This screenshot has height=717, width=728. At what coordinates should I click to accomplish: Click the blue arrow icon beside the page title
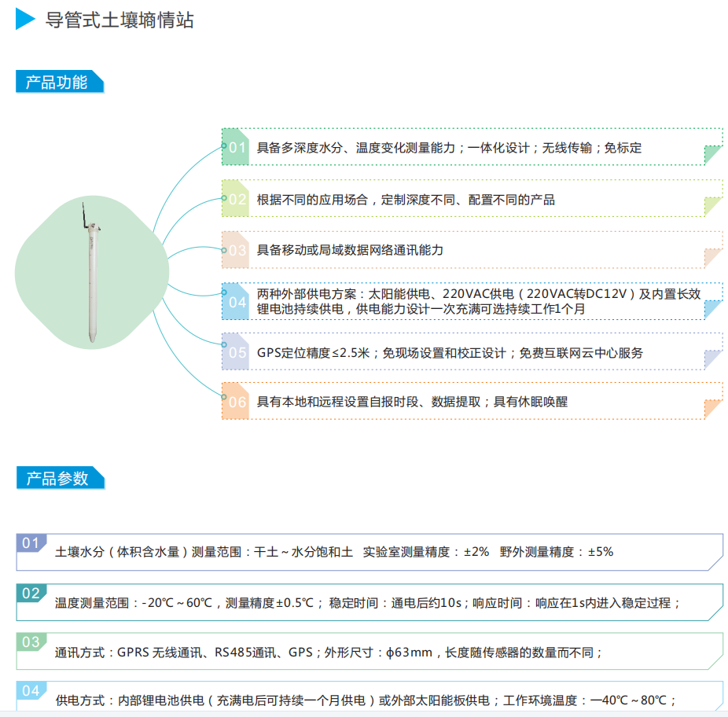point(23,21)
